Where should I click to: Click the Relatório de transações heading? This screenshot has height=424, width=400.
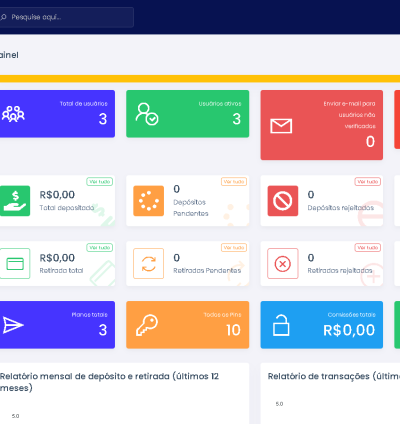tap(334, 376)
